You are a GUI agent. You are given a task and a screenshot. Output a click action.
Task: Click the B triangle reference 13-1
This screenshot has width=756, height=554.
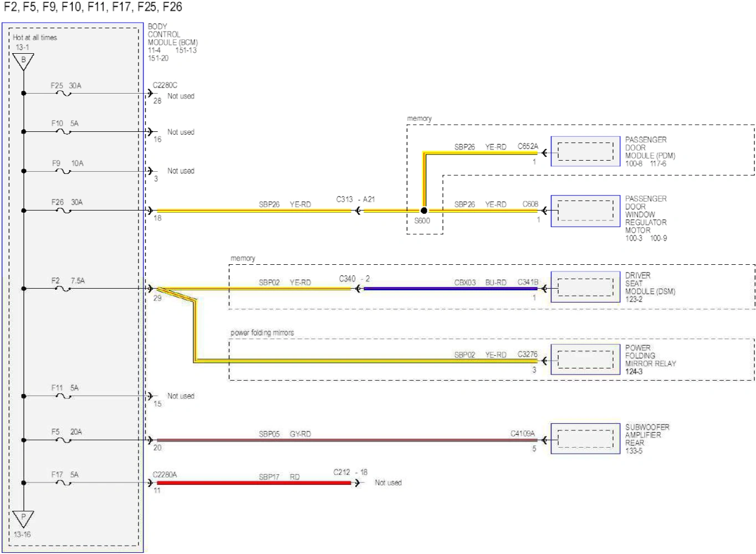[x=23, y=61]
